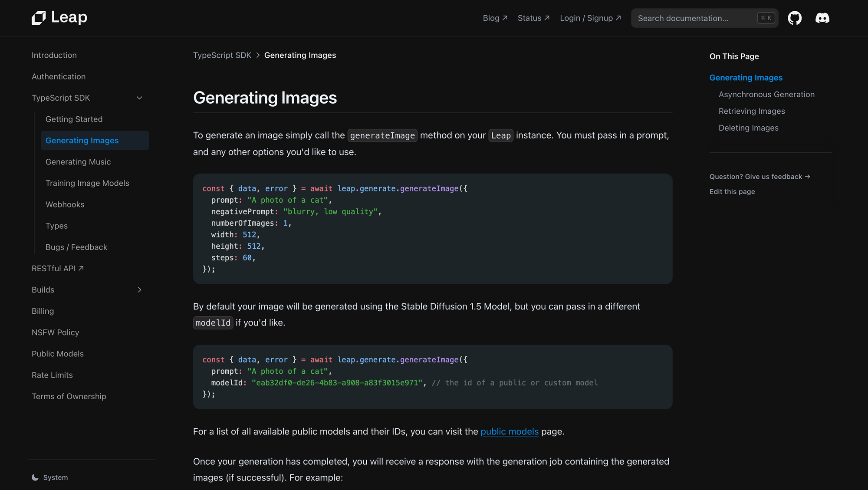The image size is (868, 490).
Task: Jump to Deleting Images section
Action: coord(748,128)
